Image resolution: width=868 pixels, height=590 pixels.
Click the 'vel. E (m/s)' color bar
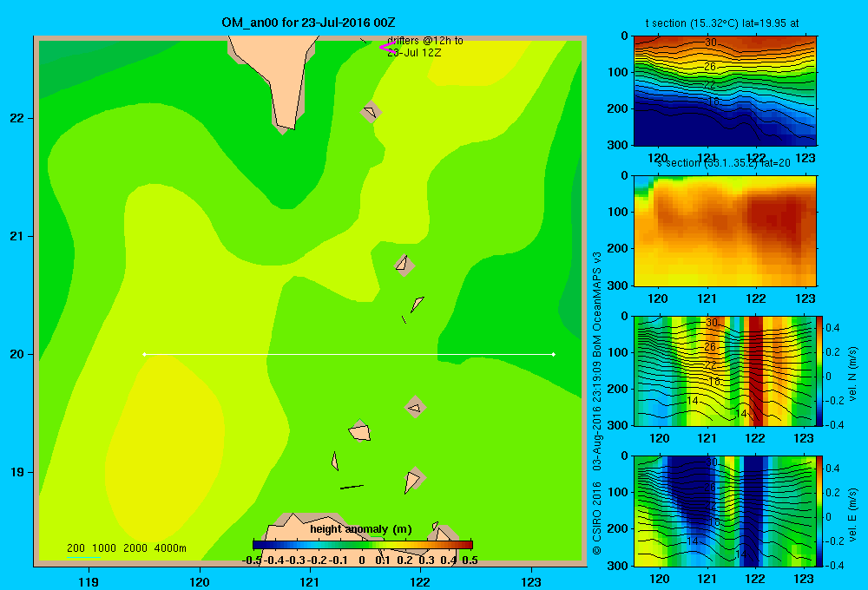(819, 511)
